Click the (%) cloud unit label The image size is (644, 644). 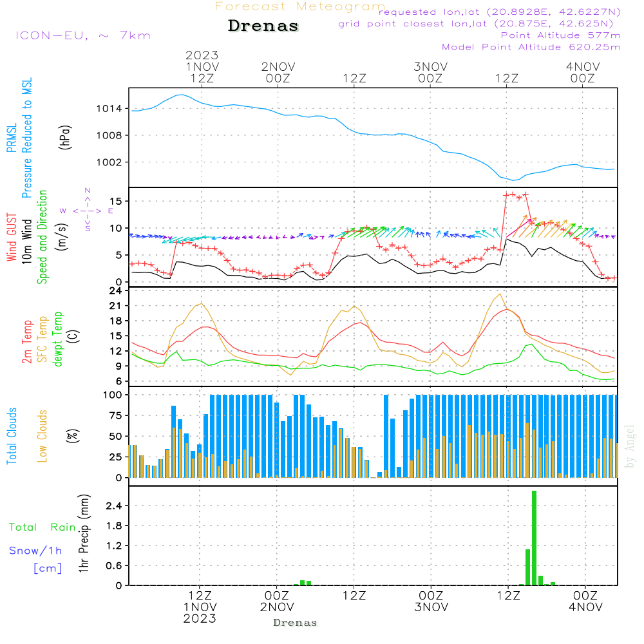(72, 436)
